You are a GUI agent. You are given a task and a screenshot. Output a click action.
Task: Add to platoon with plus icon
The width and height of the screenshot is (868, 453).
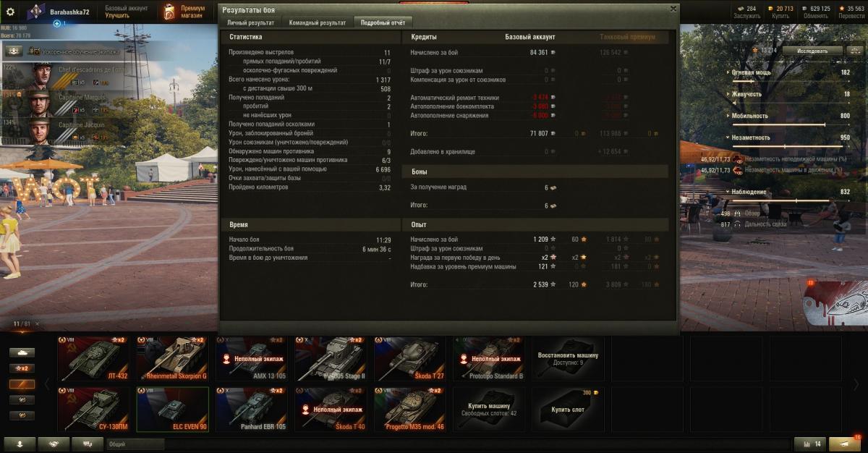coord(56,23)
